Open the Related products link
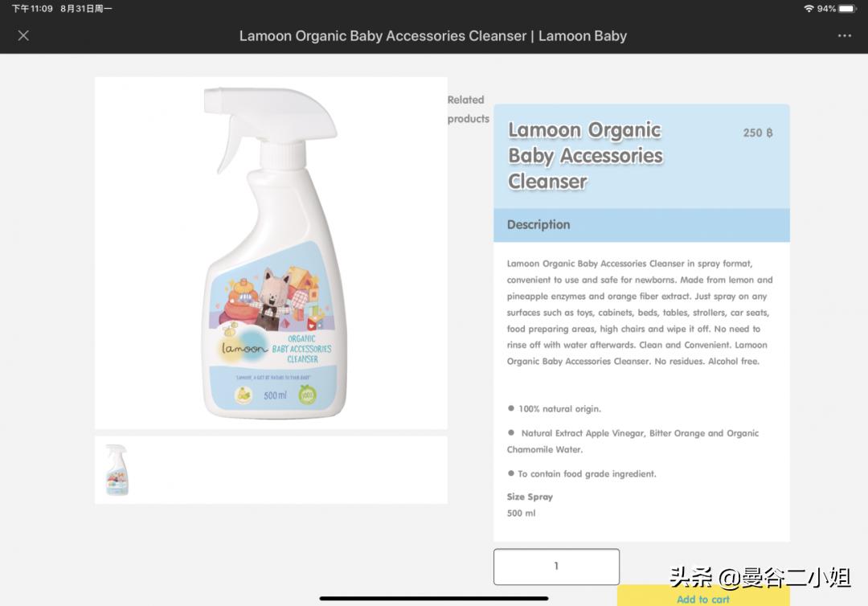 469,109
